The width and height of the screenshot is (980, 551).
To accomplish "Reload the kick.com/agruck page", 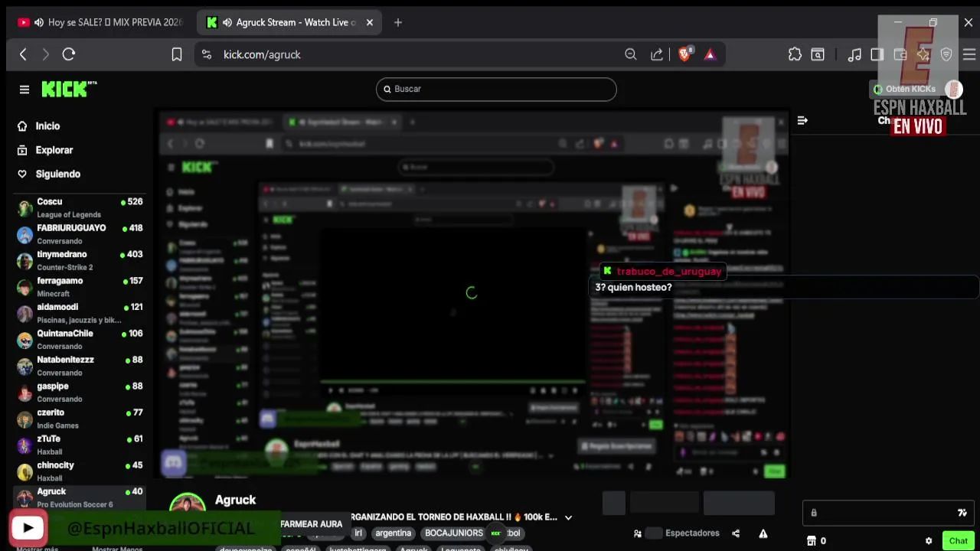I will coord(69,54).
